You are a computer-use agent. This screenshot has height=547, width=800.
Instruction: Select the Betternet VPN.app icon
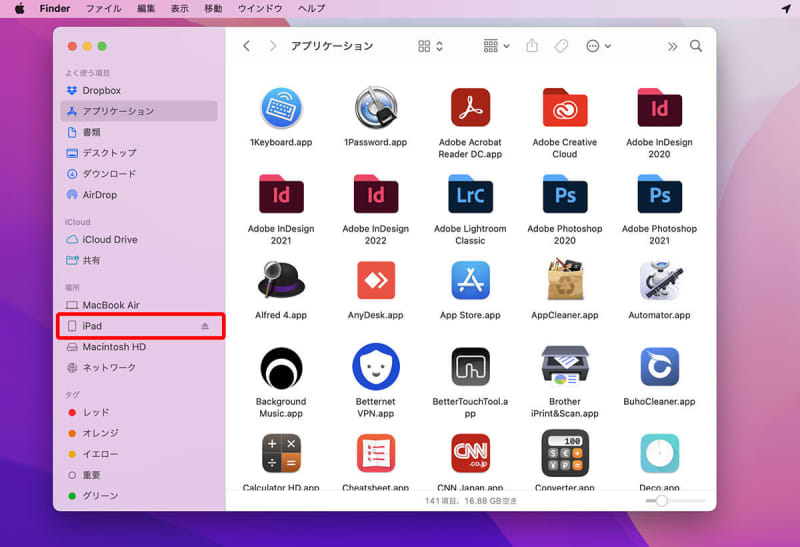[376, 366]
